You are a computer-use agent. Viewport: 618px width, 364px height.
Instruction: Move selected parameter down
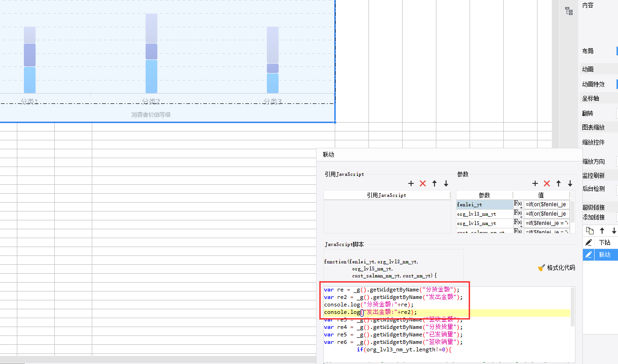(570, 184)
